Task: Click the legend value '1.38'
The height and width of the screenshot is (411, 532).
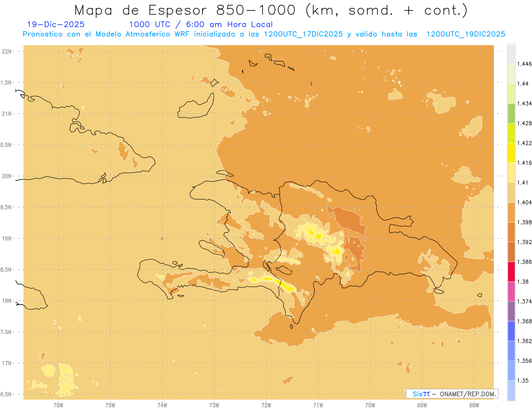Action: (524, 282)
